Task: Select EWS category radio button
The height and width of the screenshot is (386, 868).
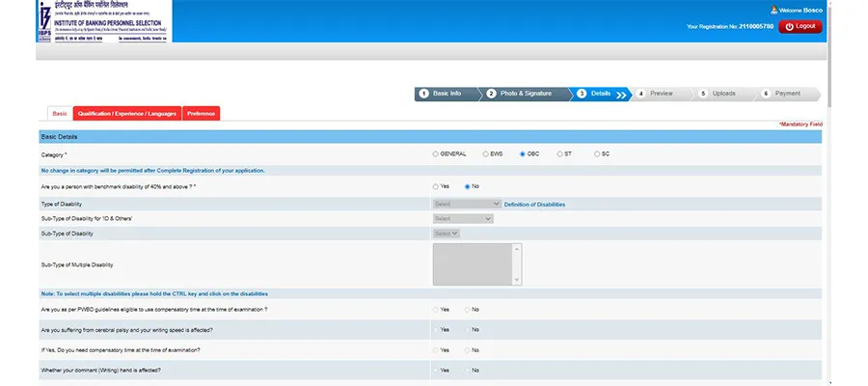Action: point(485,154)
